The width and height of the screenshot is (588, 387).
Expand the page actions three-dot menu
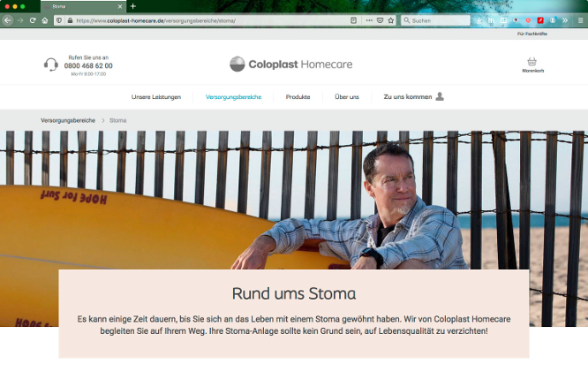[x=369, y=20]
